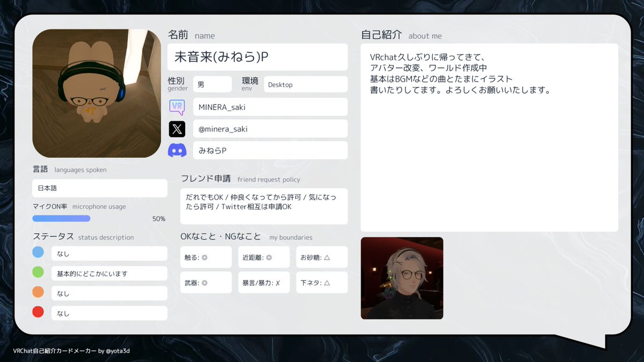The image size is (644, 362).
Task: Click the rabbit avatar profile picture
Action: point(97,93)
